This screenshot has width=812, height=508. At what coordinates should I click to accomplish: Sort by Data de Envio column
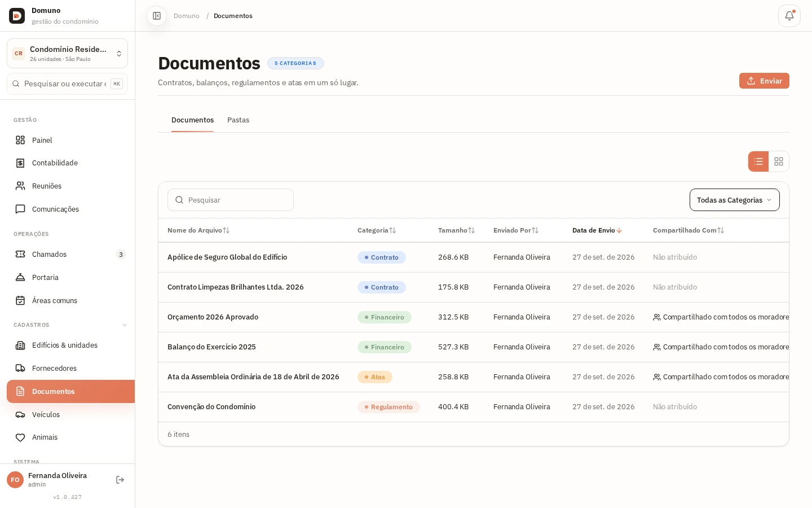pyautogui.click(x=597, y=230)
